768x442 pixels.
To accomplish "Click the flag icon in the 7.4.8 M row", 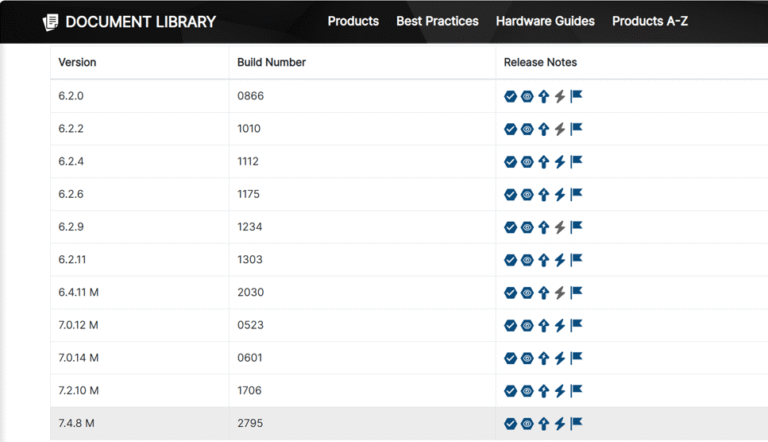I will (576, 424).
